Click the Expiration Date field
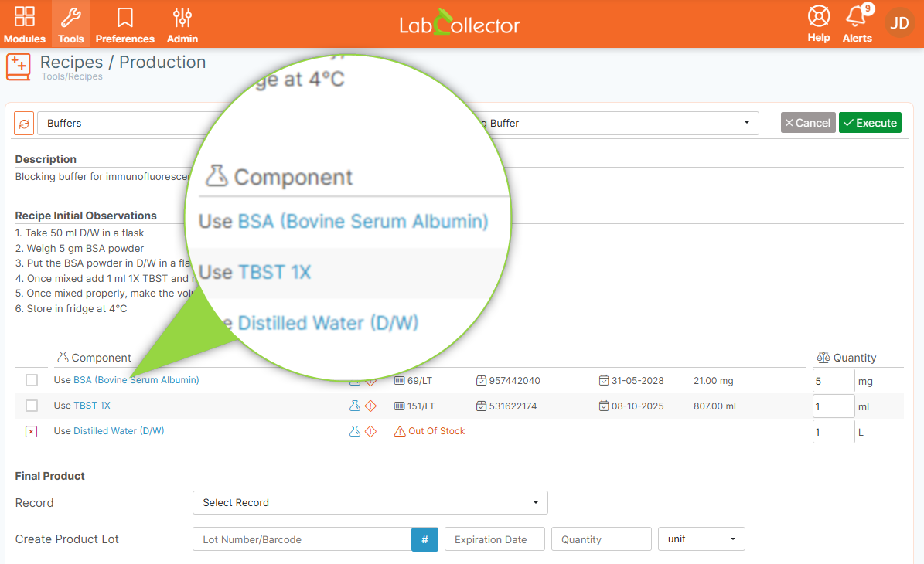Screen dimensions: 924x564 [495, 539]
